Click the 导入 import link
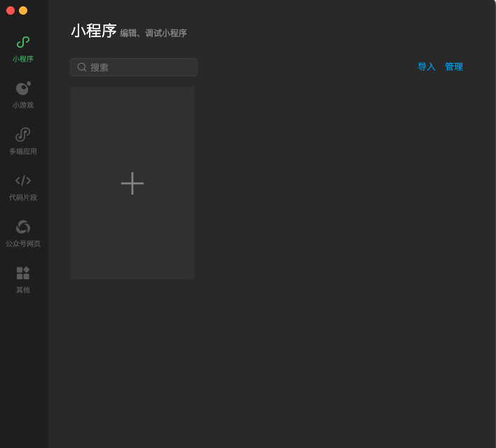Screen dimensions: 496x448 coord(427,66)
